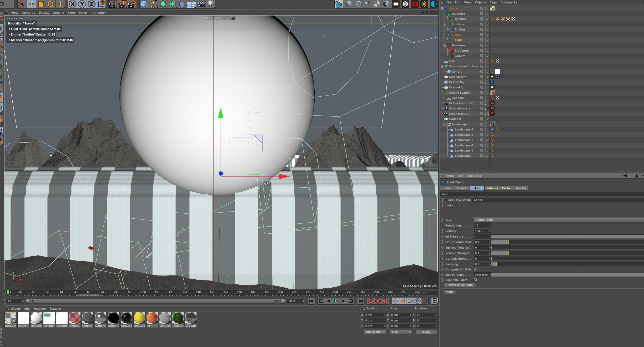Toggle Use Initial State checkbox
This screenshot has height=347, width=644.
(475, 280)
